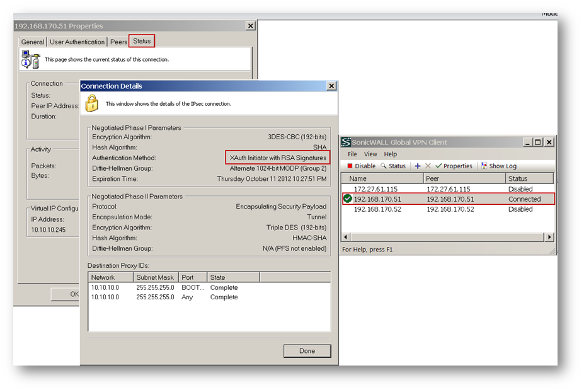Click the blue plus icon to add connection
The height and width of the screenshot is (392, 584).
pyautogui.click(x=418, y=166)
